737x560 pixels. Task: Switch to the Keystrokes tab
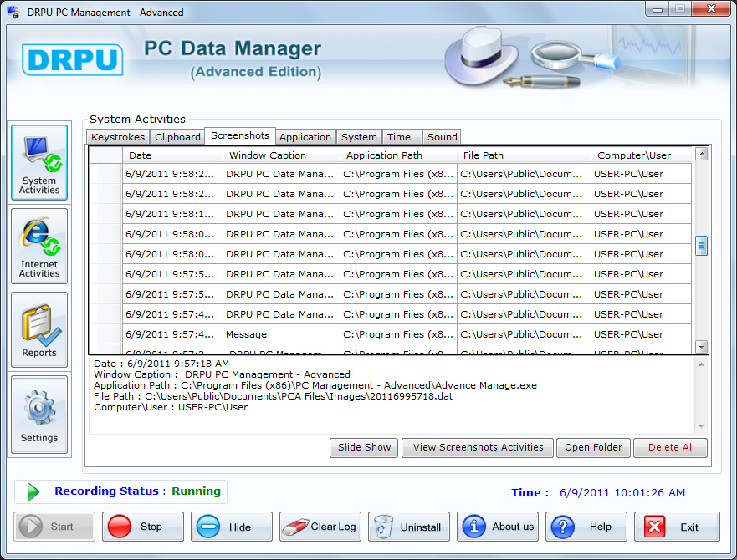[x=118, y=137]
